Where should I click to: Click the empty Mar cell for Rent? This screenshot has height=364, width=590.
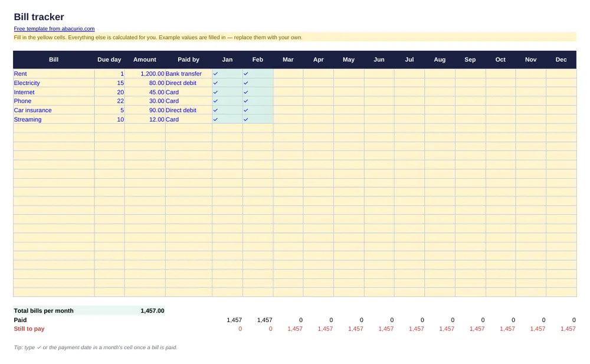click(x=289, y=74)
